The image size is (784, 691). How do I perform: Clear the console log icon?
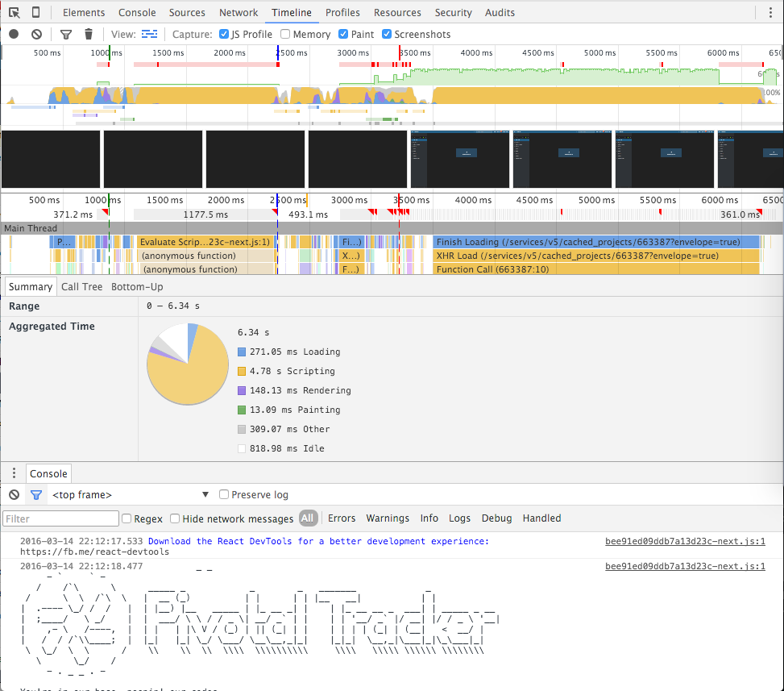tap(14, 495)
